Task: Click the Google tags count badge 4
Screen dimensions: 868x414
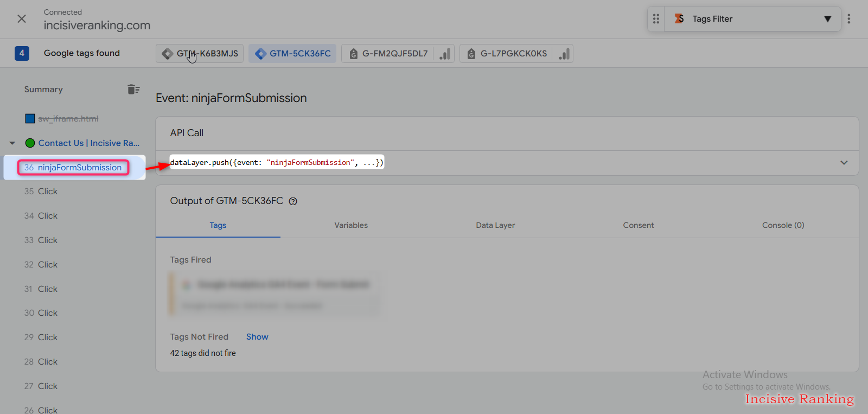Action: click(22, 53)
